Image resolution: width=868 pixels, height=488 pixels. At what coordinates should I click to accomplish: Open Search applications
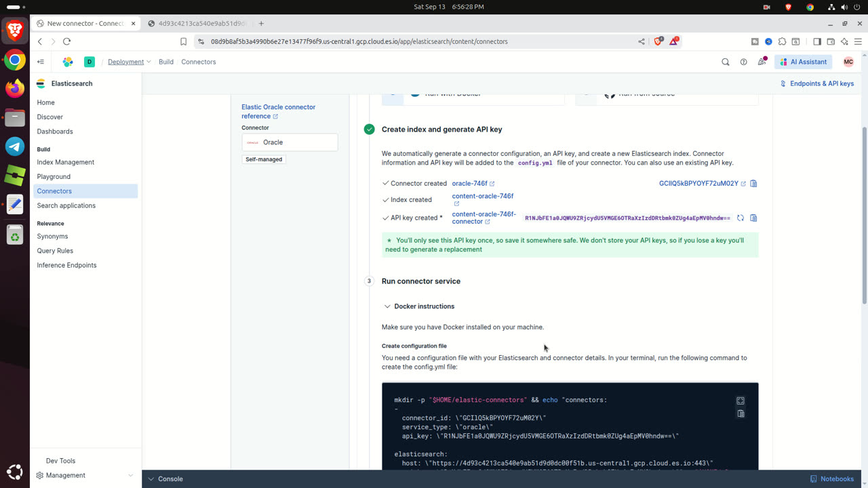(x=66, y=205)
